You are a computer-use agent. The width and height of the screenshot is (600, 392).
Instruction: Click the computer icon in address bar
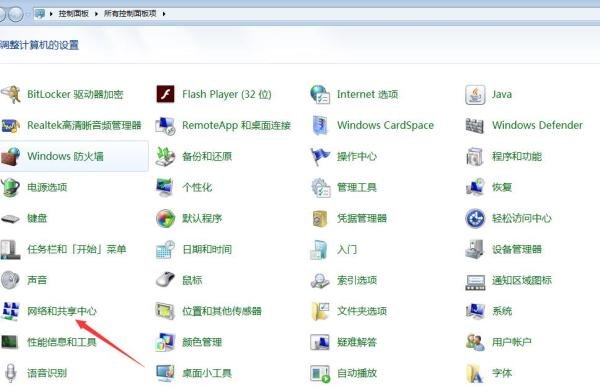[x=40, y=14]
